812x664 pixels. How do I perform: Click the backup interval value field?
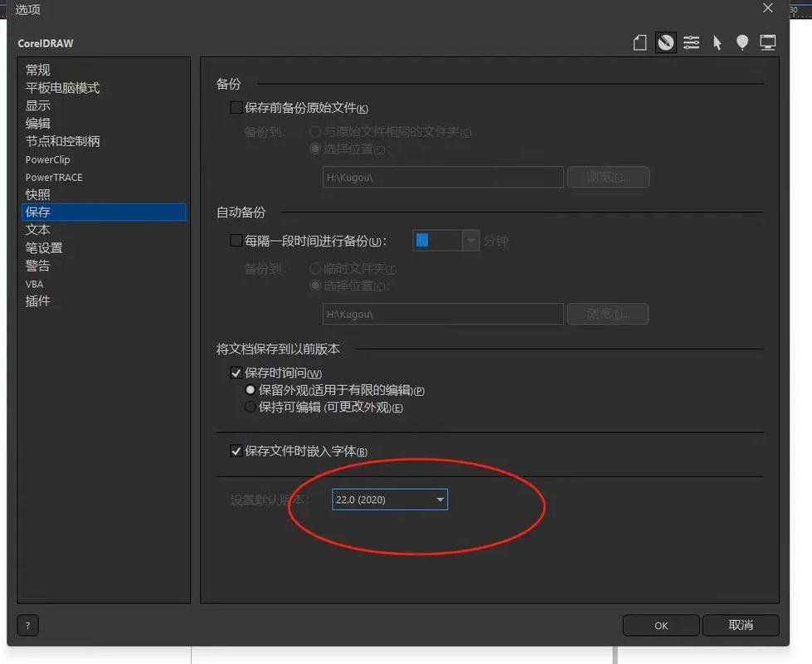(437, 241)
